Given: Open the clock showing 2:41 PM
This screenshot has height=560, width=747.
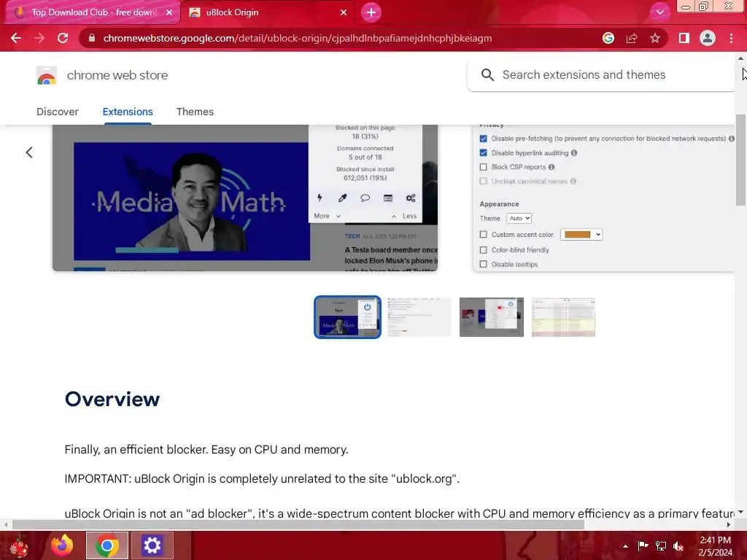Looking at the screenshot, I should point(715,546).
